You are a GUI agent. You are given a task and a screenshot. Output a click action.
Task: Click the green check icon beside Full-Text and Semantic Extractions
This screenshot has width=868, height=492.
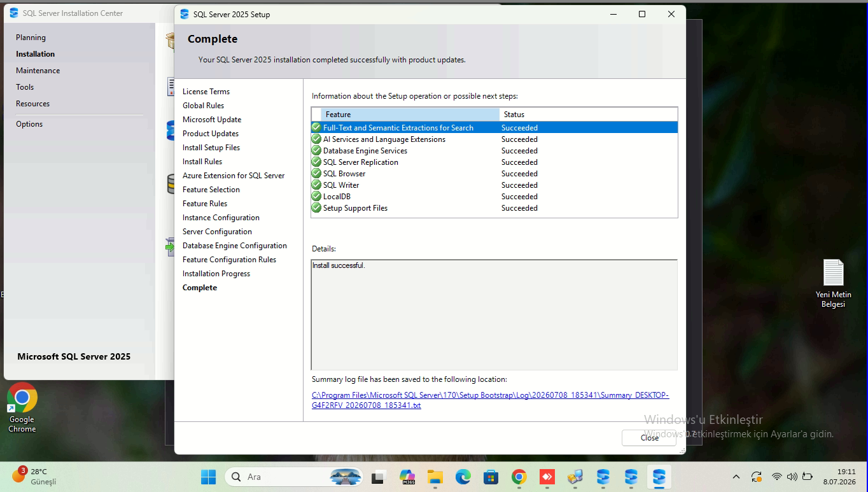[316, 127]
